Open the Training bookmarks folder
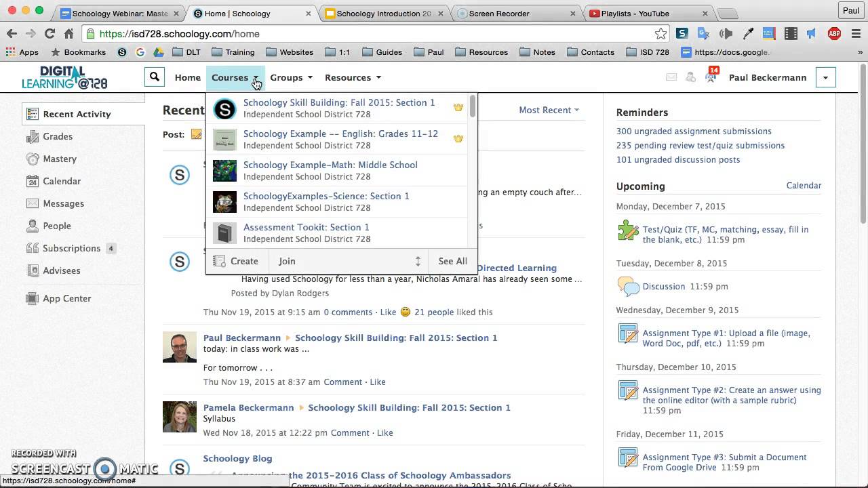This screenshot has width=868, height=488. [233, 52]
